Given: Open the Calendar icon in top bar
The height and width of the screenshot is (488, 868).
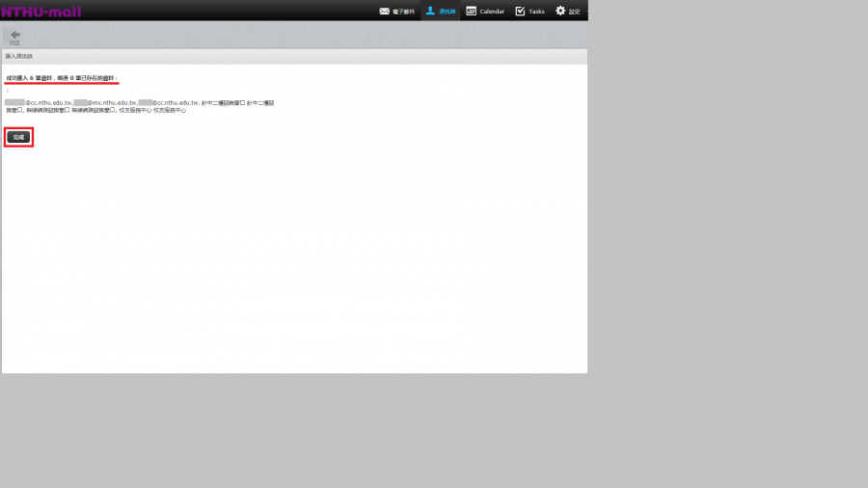Looking at the screenshot, I should pos(471,11).
